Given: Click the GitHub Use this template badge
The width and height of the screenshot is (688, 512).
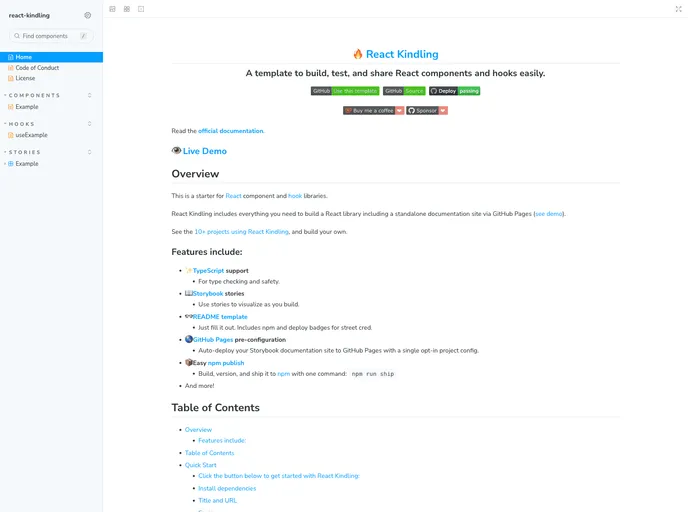Looking at the screenshot, I should [x=345, y=91].
